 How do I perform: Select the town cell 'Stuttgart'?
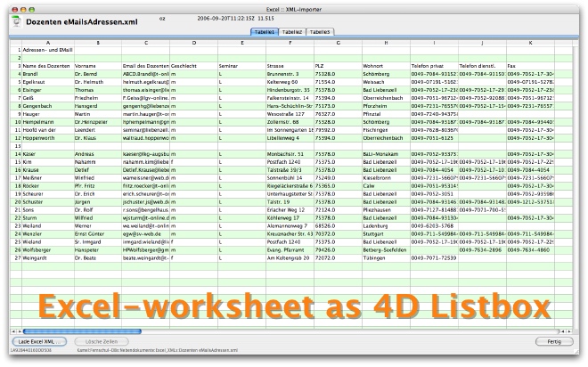pyautogui.click(x=386, y=234)
